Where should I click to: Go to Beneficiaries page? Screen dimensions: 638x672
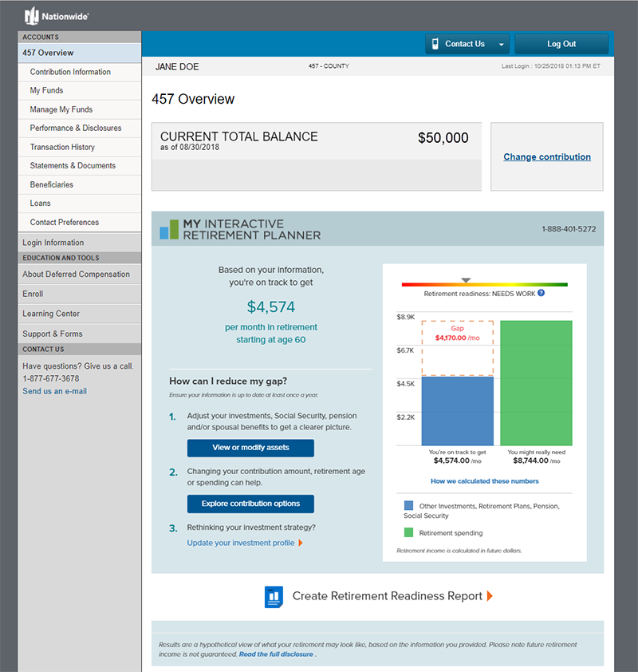(80, 184)
